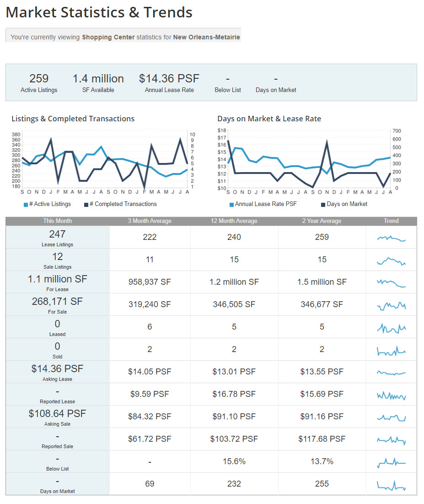Click the '232' Days on Market value
This screenshot has width=424, height=504.
[234, 484]
